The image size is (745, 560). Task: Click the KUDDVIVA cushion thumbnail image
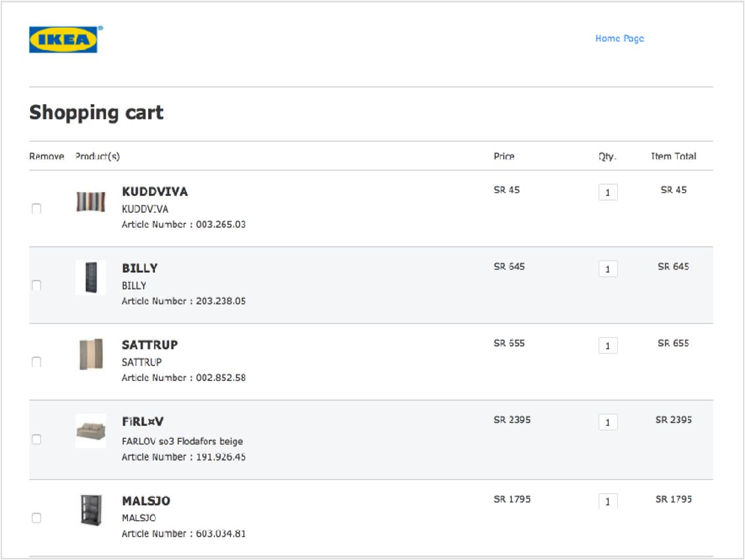(x=91, y=203)
